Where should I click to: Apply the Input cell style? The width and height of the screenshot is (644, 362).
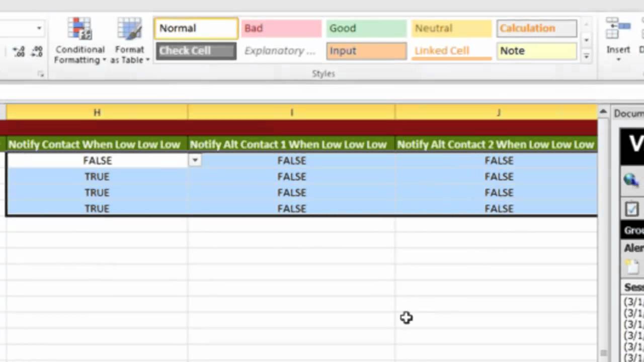[x=366, y=51]
